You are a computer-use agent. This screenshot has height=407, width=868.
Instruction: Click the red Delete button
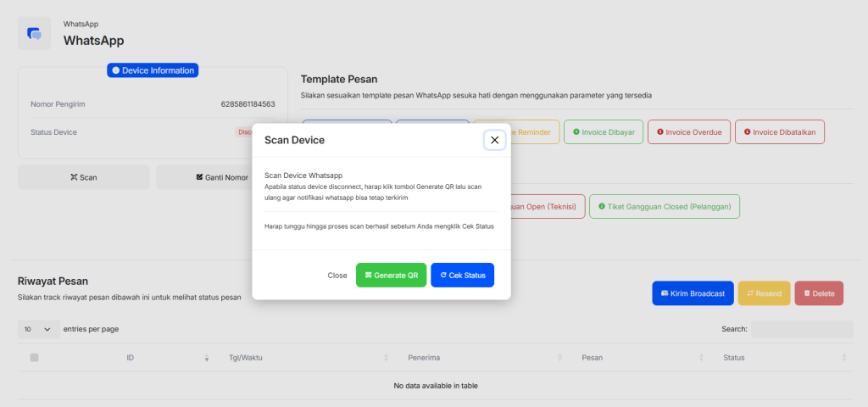pyautogui.click(x=819, y=293)
